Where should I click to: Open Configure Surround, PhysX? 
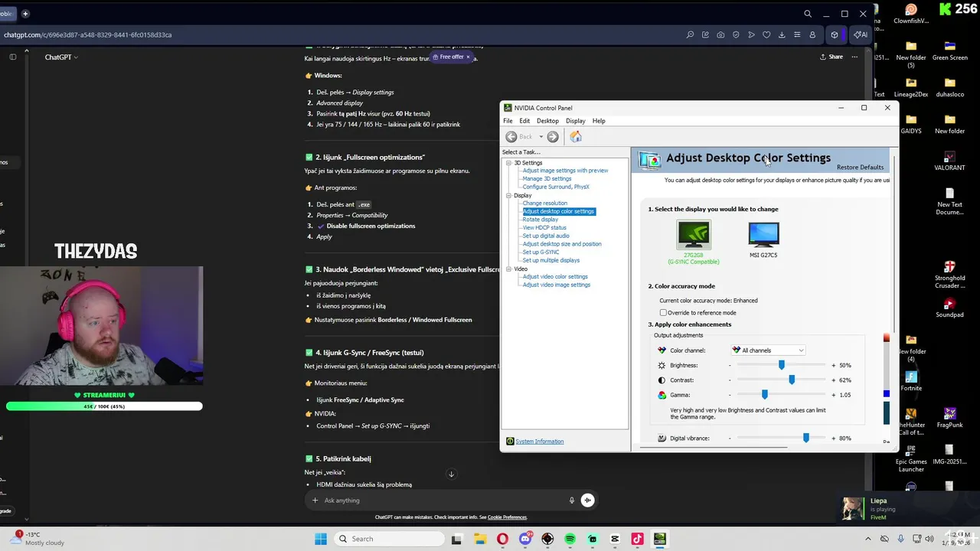tap(556, 187)
